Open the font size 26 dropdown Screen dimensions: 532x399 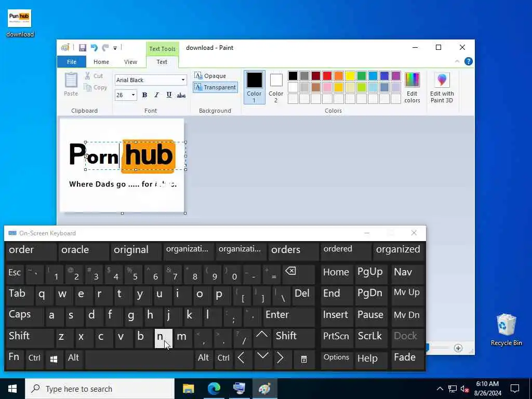pos(133,95)
